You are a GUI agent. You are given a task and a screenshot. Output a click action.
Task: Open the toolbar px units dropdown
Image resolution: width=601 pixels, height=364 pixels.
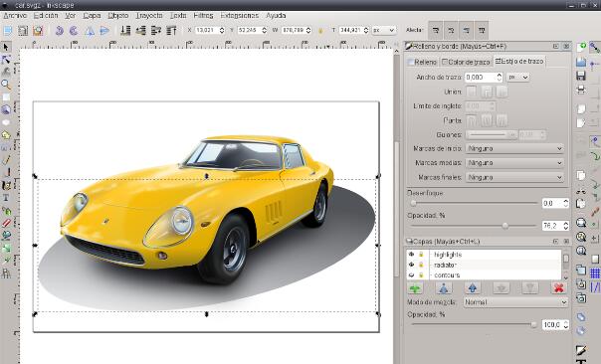[x=384, y=30]
